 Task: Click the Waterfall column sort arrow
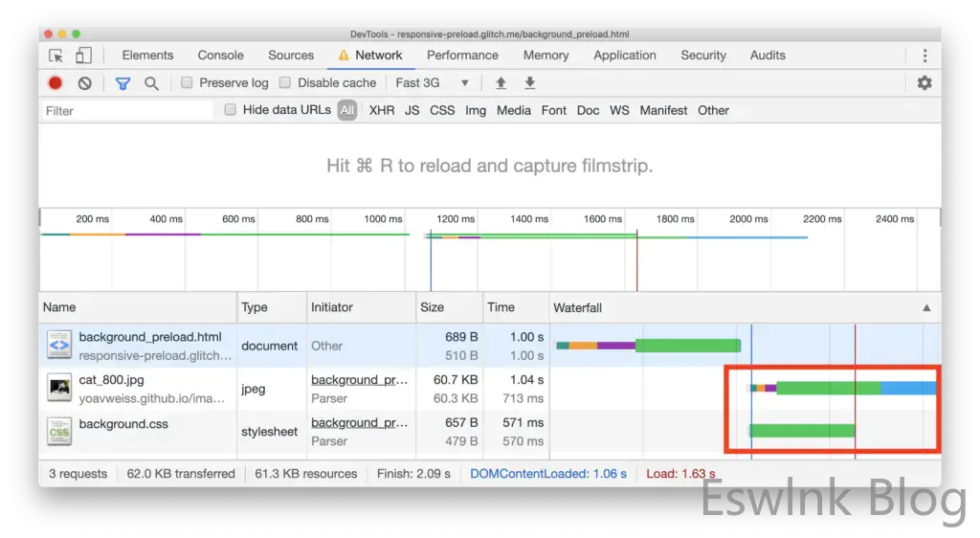click(925, 308)
